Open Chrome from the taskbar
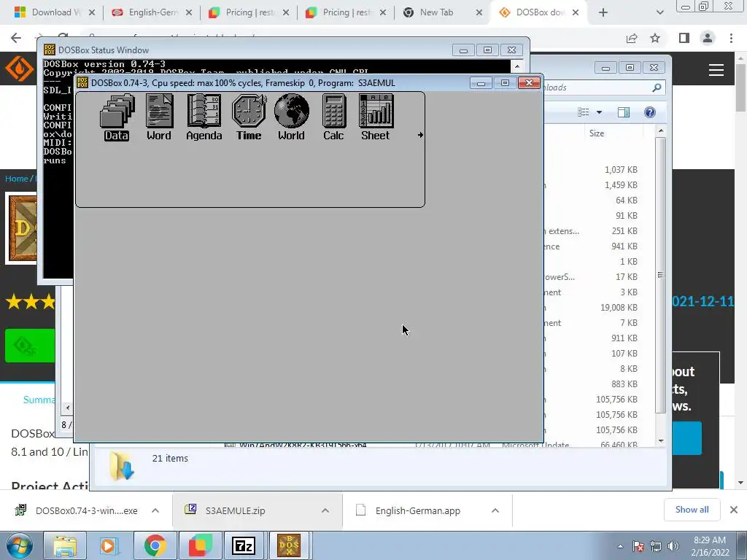This screenshot has height=560, width=747. coord(155,546)
